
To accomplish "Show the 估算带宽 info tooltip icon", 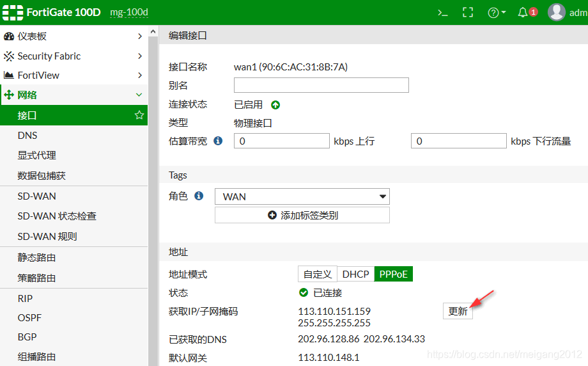I will 218,141.
